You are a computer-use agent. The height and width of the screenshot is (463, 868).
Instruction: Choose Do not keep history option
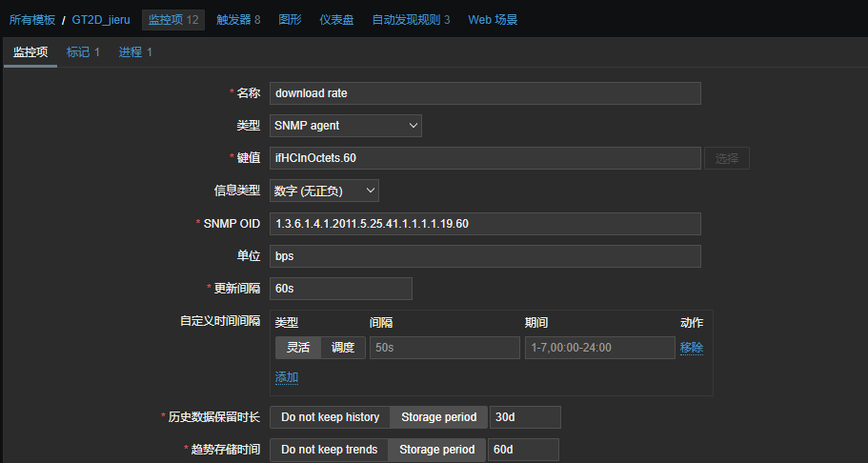[x=331, y=417]
